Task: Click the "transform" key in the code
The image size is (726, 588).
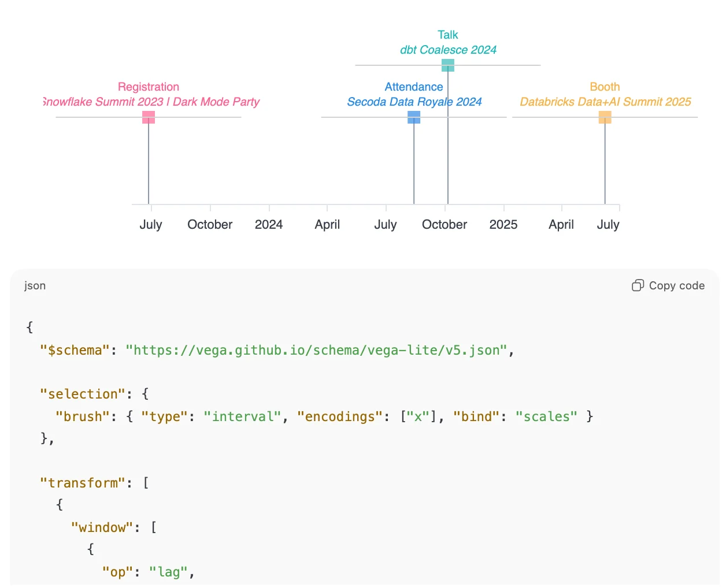Action: coord(83,483)
